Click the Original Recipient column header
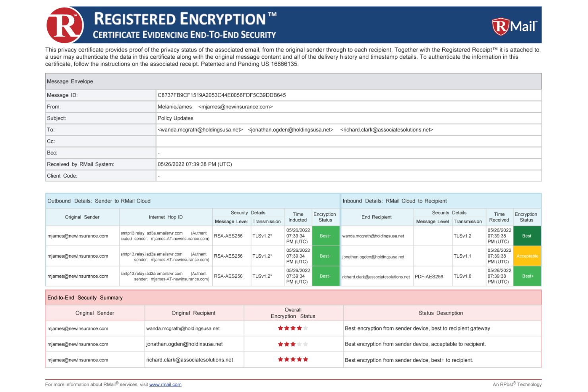This screenshot has height=392, width=588. coord(193,313)
